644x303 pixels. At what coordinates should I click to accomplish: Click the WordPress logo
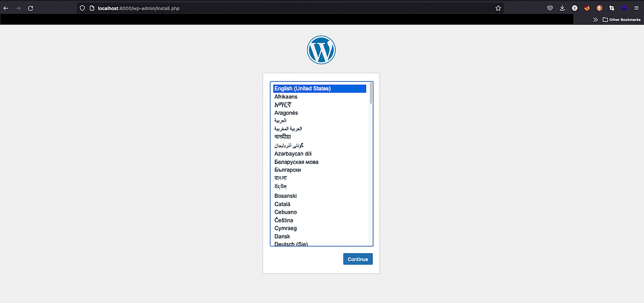click(x=321, y=50)
